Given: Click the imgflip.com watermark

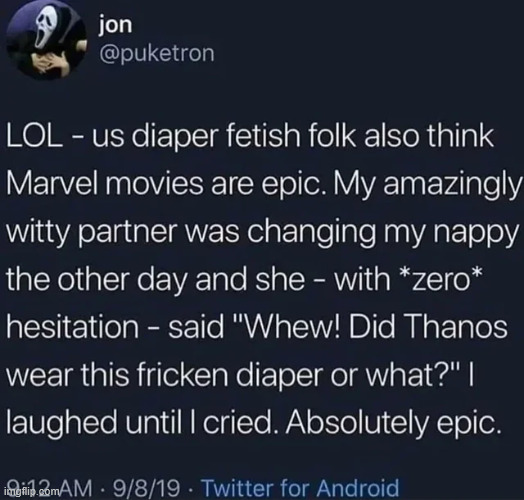Looking at the screenshot, I should (33, 491).
